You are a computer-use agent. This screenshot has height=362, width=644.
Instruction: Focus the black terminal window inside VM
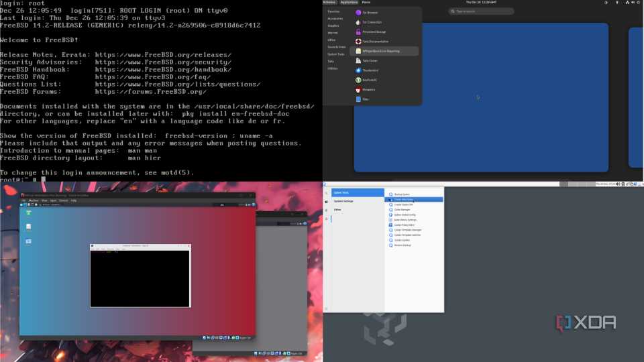point(140,279)
